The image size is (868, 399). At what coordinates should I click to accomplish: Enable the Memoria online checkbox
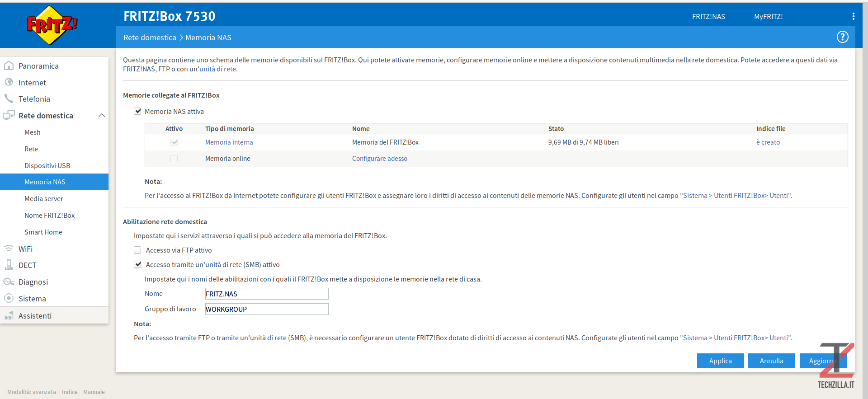[x=174, y=158]
